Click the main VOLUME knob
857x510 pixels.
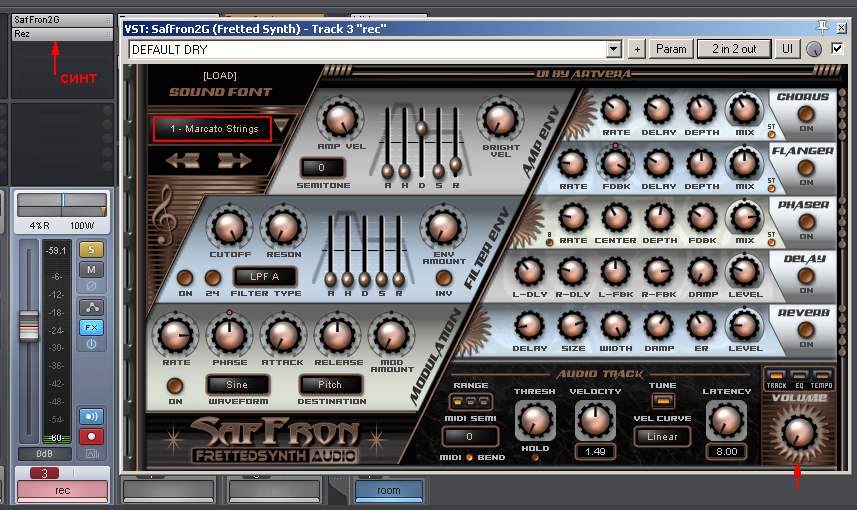click(x=799, y=433)
